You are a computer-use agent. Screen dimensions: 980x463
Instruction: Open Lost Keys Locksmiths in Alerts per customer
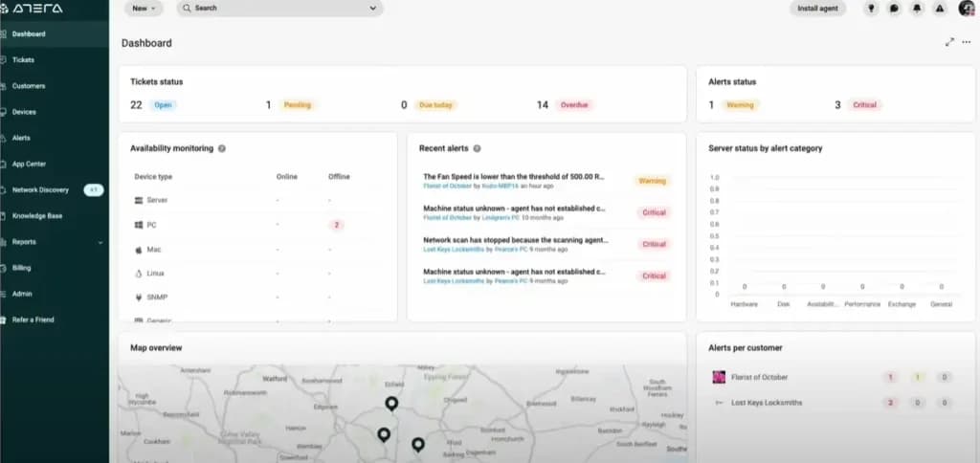[767, 403]
